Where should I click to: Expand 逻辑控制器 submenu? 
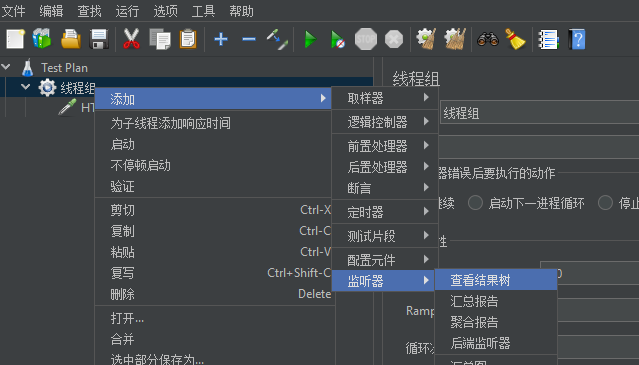pyautogui.click(x=385, y=121)
